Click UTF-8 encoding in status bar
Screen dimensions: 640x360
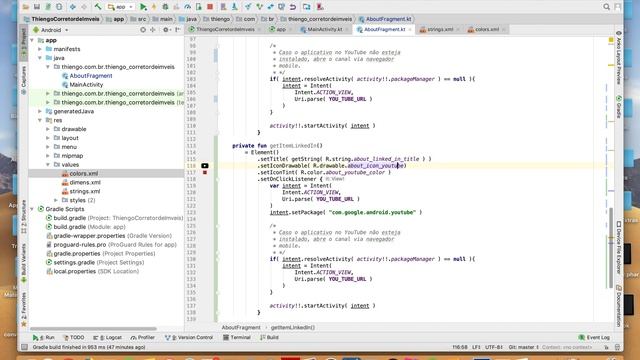point(493,347)
